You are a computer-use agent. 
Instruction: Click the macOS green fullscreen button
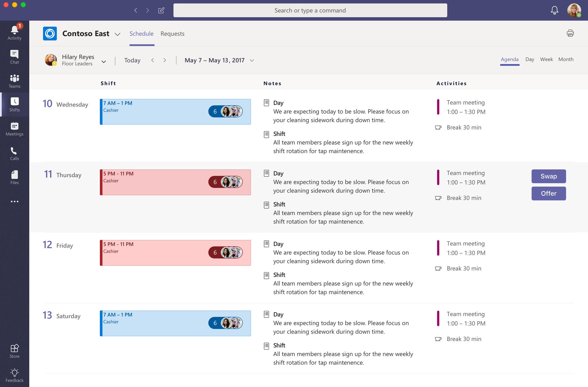(x=23, y=5)
